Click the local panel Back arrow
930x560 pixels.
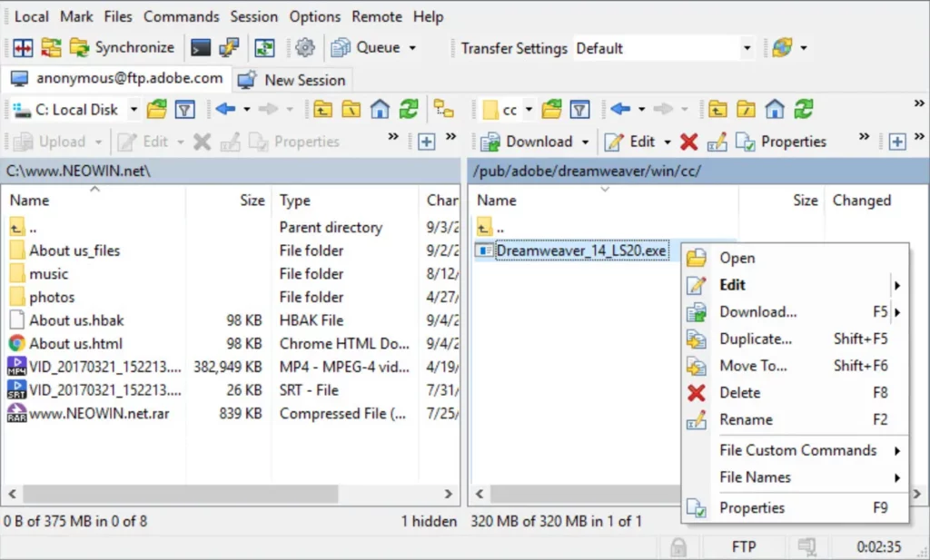pos(225,109)
